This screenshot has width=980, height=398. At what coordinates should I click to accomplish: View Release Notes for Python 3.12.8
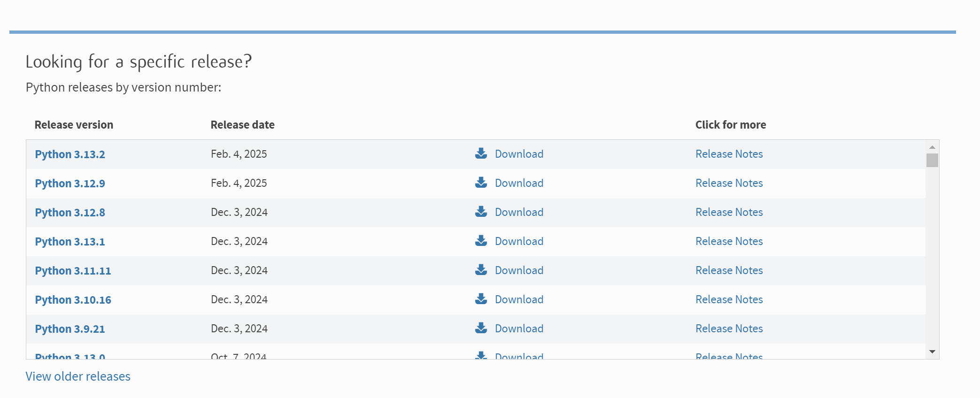[729, 212]
